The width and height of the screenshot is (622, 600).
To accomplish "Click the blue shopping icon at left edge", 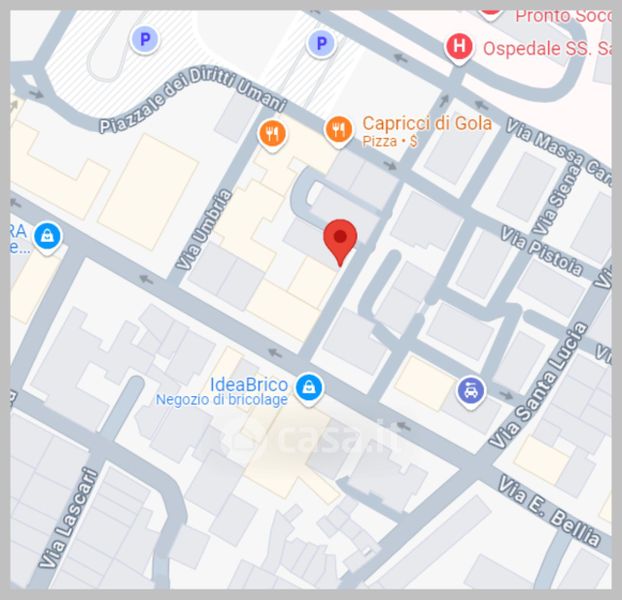I will coord(48,237).
